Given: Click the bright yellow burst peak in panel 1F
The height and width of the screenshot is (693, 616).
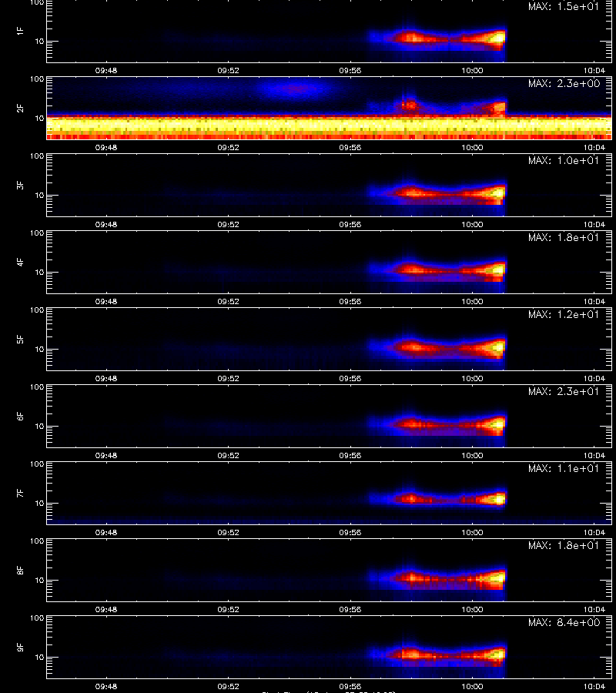Looking at the screenshot, I should (497, 38).
